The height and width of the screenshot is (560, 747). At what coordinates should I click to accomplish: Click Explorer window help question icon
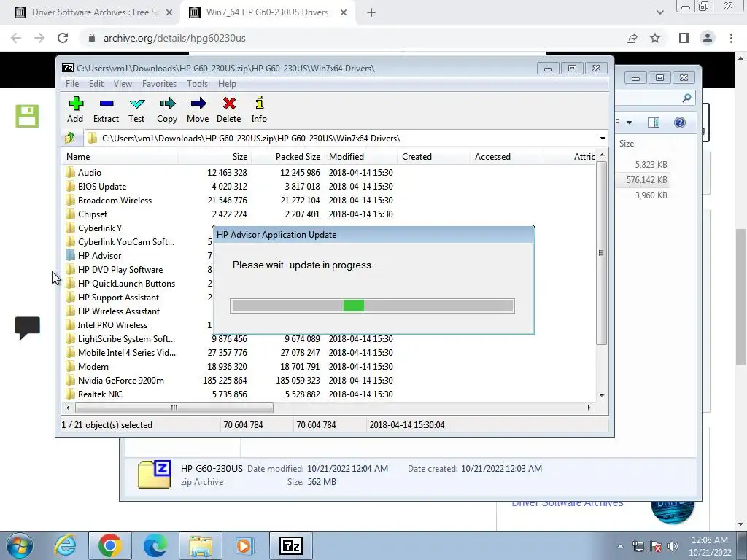pos(680,122)
